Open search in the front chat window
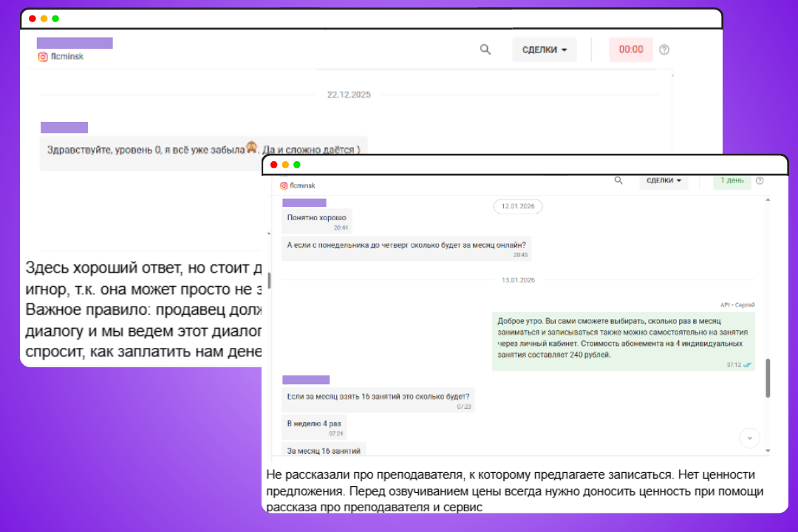Image resolution: width=798 pixels, height=532 pixels. [618, 180]
